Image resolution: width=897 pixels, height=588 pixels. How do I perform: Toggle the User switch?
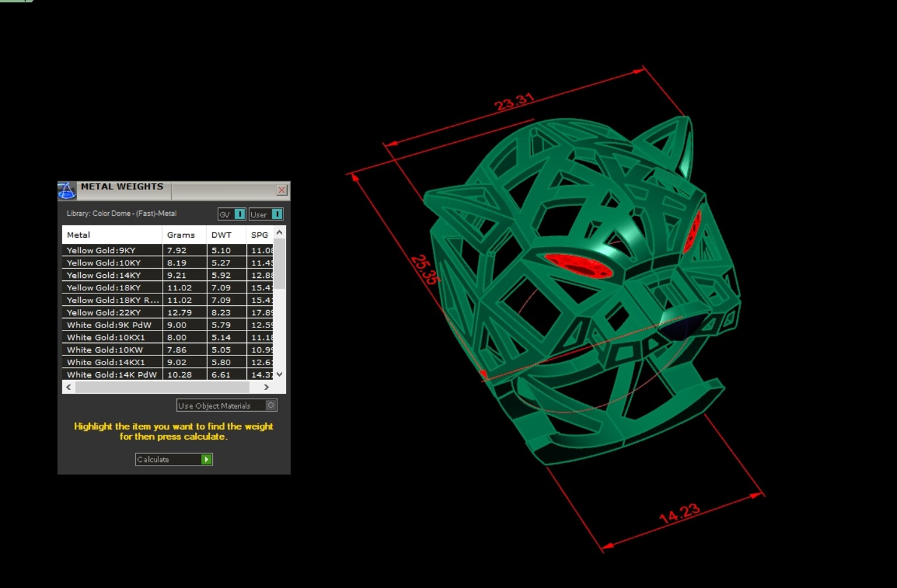[x=277, y=214]
